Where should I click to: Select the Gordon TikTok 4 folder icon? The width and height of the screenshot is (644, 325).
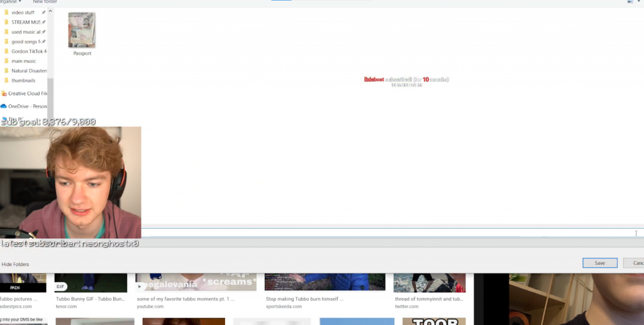[6, 52]
